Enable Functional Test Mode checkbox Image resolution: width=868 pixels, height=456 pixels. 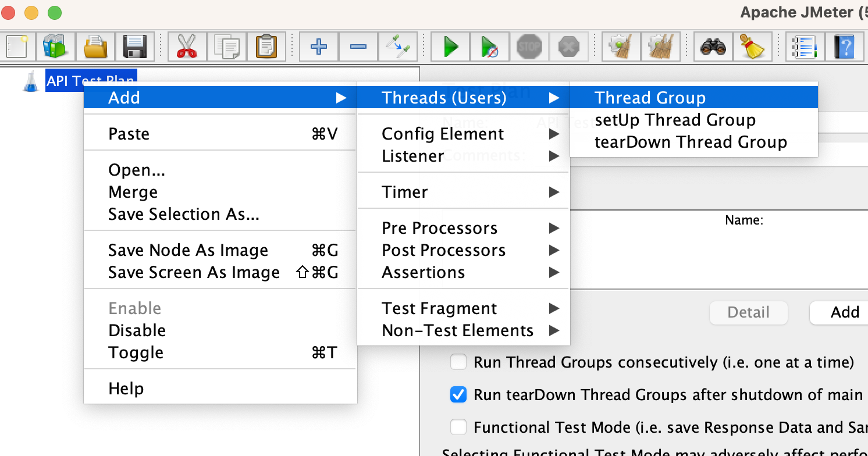(458, 427)
